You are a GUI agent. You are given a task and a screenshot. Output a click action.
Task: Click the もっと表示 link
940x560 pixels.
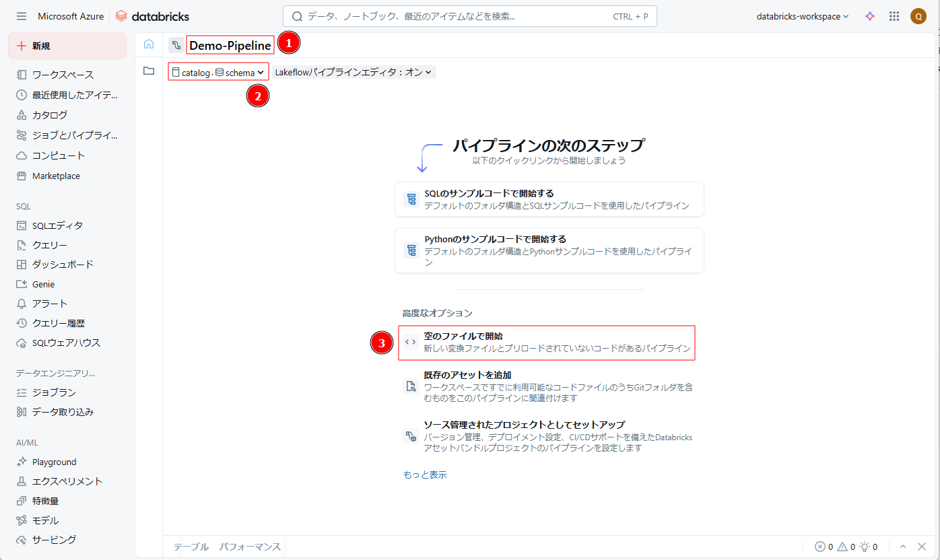425,475
